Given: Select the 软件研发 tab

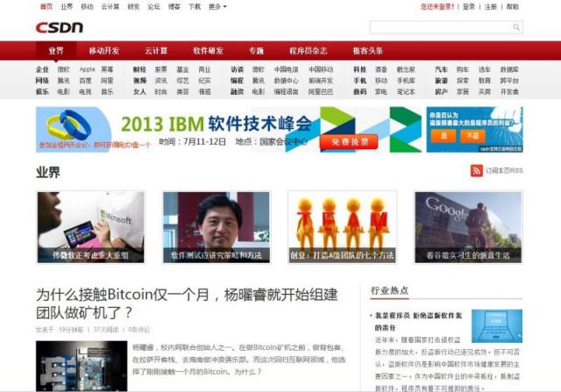Looking at the screenshot, I should pyautogui.click(x=209, y=51).
